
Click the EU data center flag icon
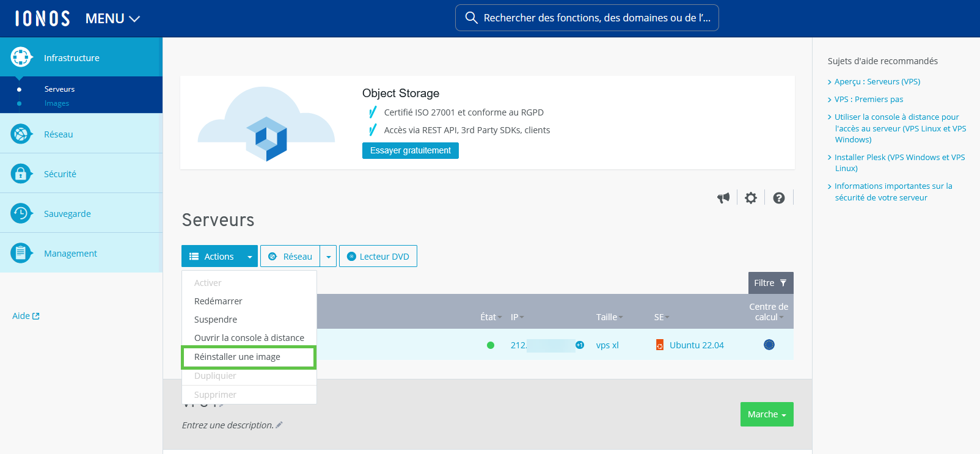click(x=769, y=345)
